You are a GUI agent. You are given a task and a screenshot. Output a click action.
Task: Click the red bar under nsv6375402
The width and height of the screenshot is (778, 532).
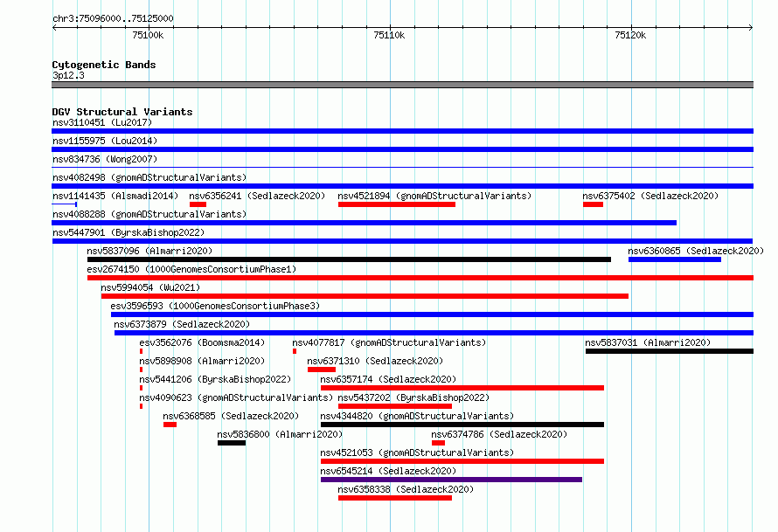point(593,204)
